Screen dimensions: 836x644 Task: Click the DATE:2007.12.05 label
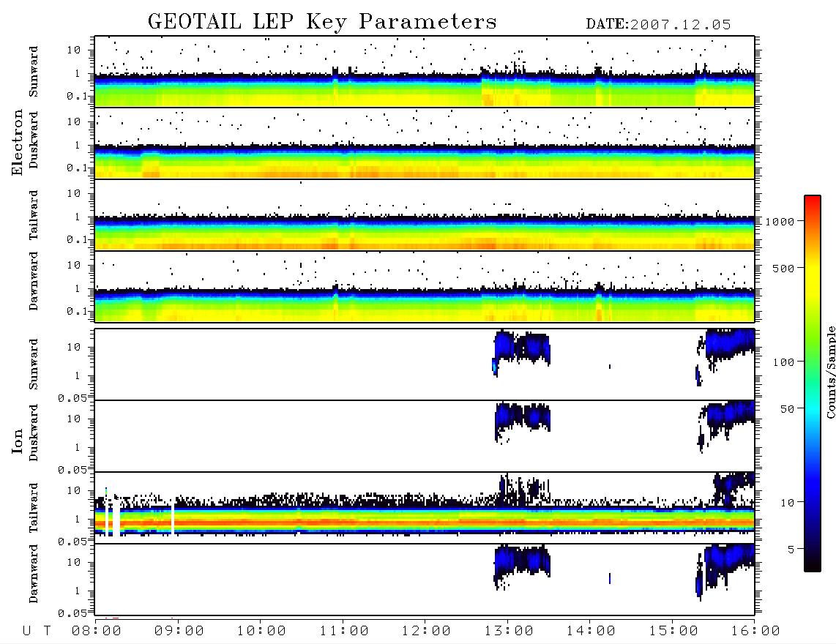pyautogui.click(x=658, y=25)
